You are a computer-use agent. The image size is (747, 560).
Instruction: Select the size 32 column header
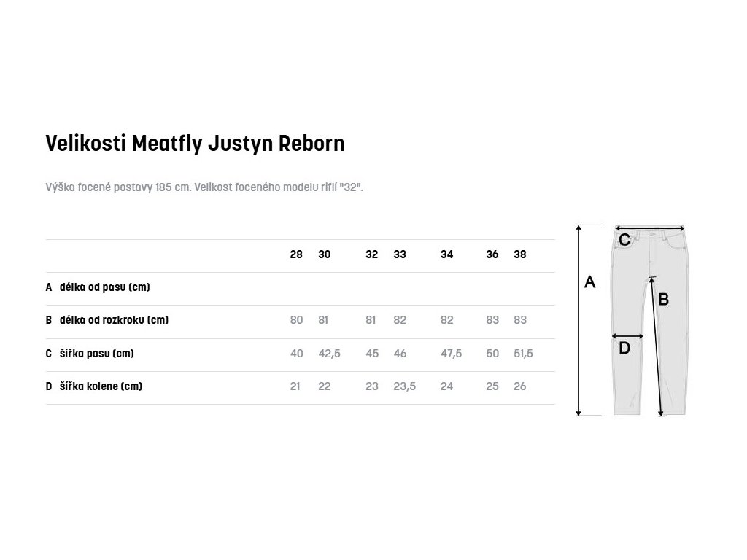point(372,254)
